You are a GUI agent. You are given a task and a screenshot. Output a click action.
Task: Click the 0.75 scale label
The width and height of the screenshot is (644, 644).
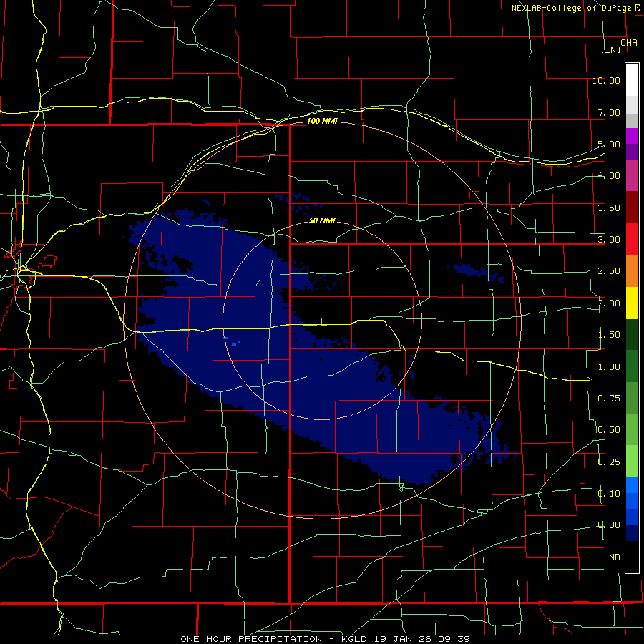pos(609,399)
